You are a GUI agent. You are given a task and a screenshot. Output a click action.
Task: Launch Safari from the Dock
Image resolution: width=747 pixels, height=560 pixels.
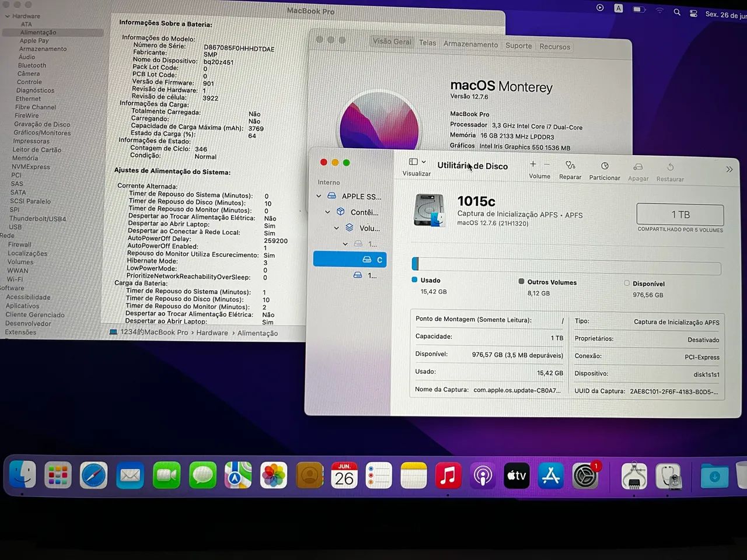pos(94,476)
